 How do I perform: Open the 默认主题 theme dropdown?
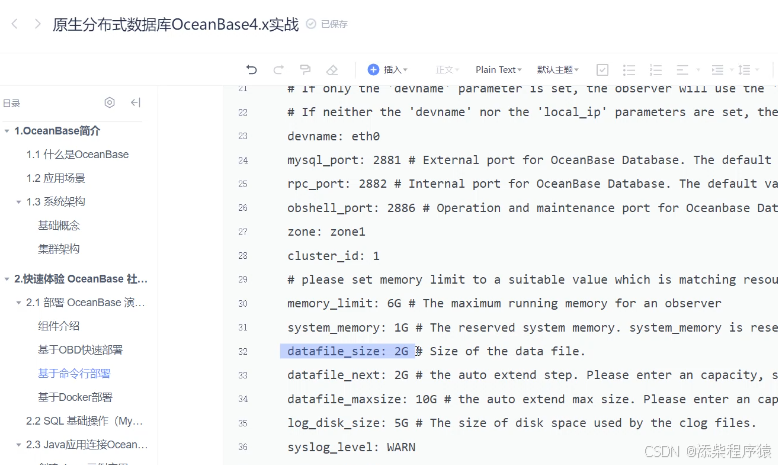pyautogui.click(x=558, y=70)
